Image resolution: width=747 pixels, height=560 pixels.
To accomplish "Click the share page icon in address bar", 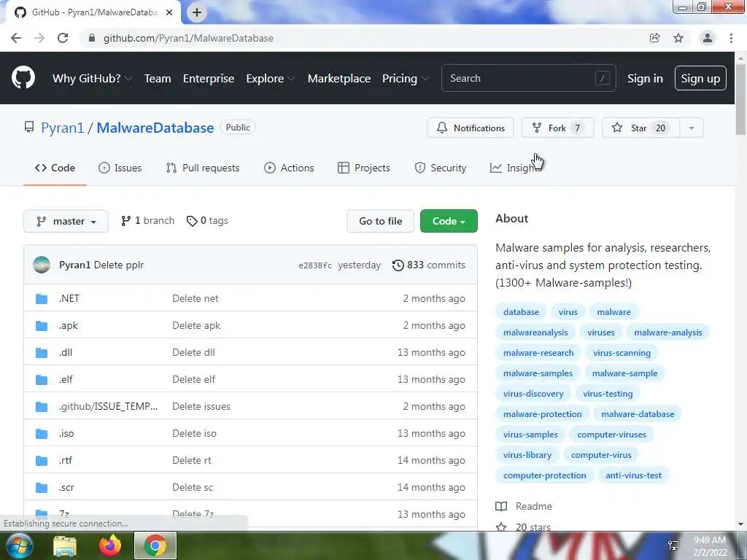I will click(655, 38).
